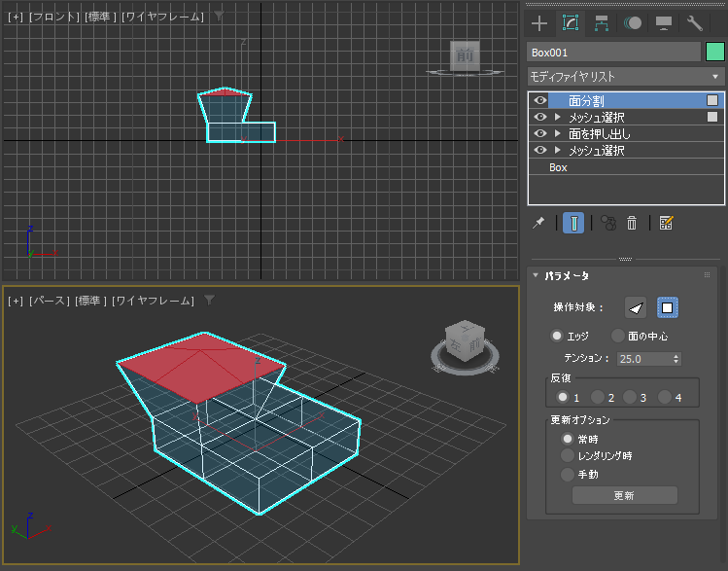Collapse the パラメータ rollout
This screenshot has height=571, width=728.
coord(536,275)
